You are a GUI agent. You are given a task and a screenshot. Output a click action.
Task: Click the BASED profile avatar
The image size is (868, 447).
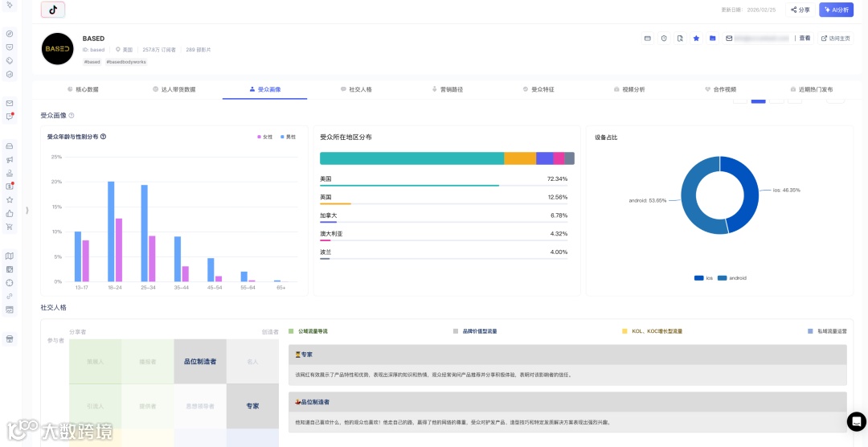point(58,49)
